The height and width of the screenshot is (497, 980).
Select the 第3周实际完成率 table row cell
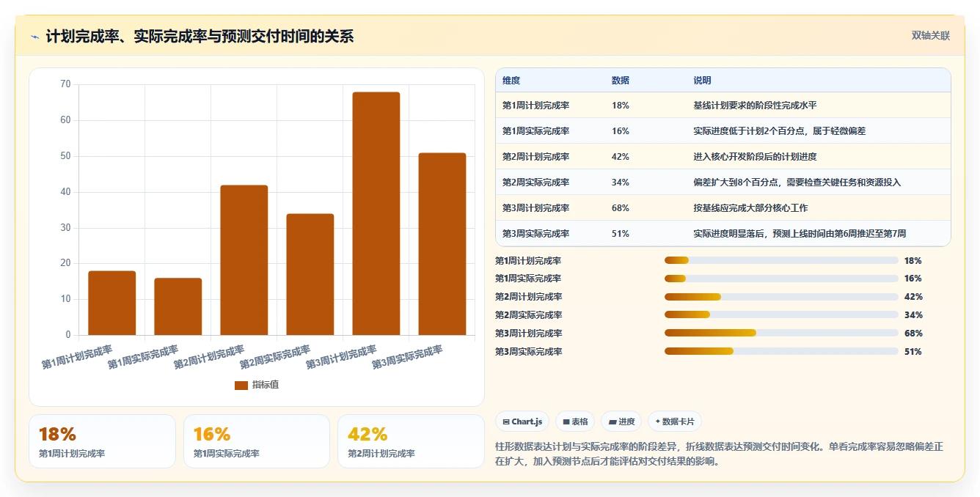click(535, 234)
